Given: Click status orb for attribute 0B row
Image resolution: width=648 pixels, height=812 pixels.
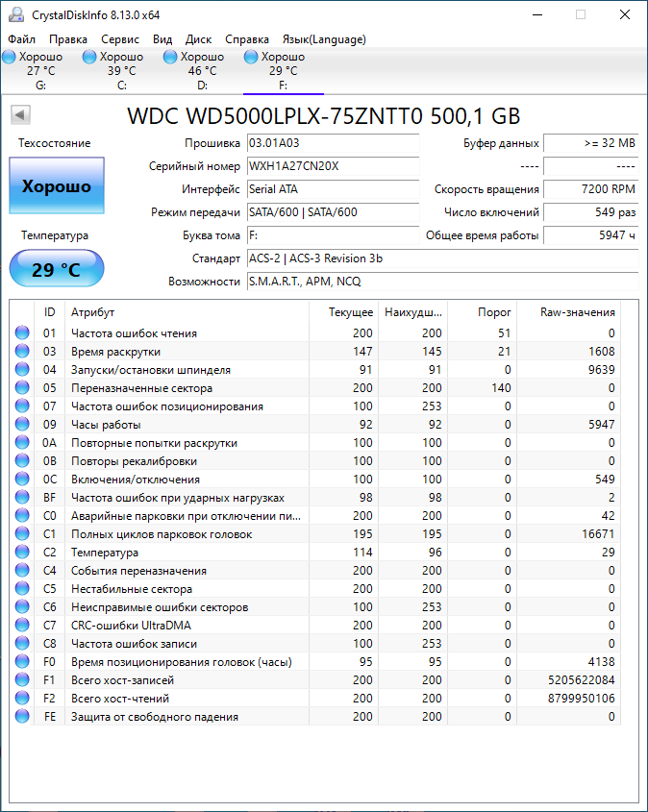Looking at the screenshot, I should click(x=22, y=460).
